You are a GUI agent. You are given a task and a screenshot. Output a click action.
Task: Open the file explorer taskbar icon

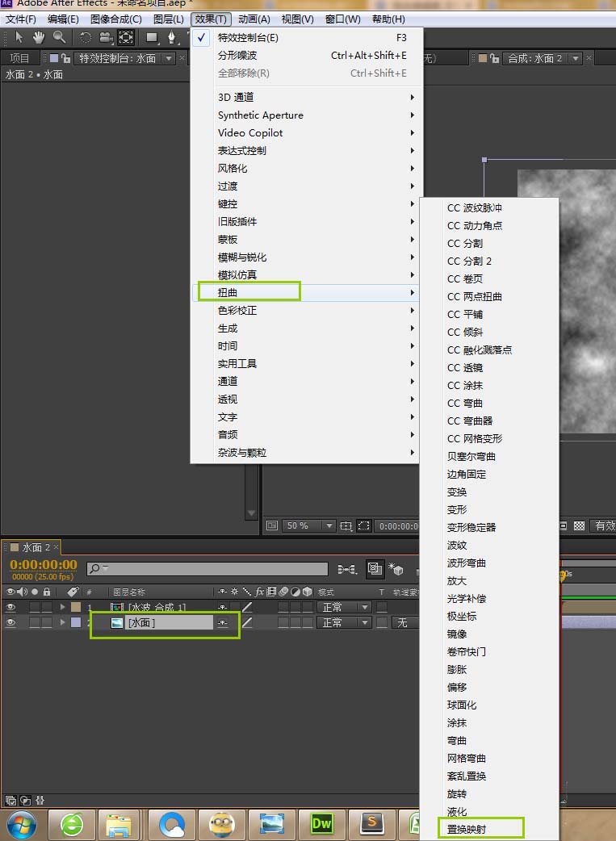tap(119, 825)
